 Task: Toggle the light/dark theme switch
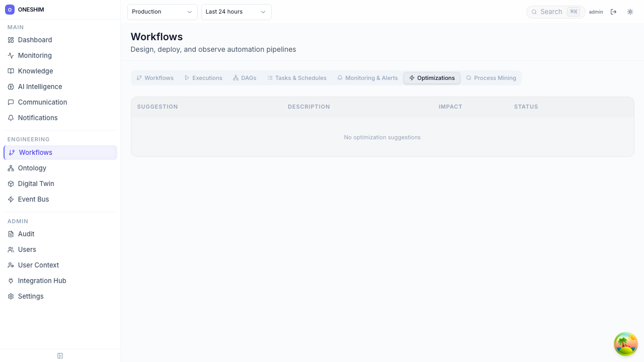(630, 12)
